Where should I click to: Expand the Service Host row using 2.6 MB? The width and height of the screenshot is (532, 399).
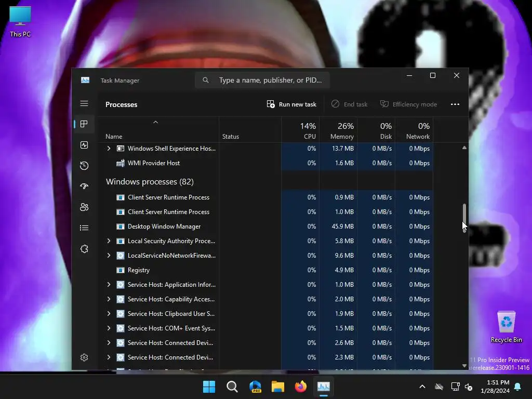click(109, 343)
